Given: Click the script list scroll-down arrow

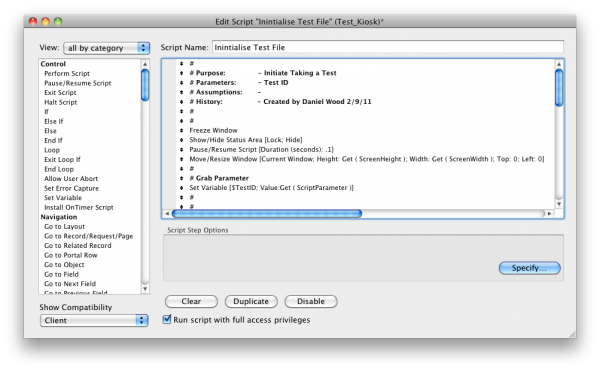Looking at the screenshot, I should pos(559,204).
